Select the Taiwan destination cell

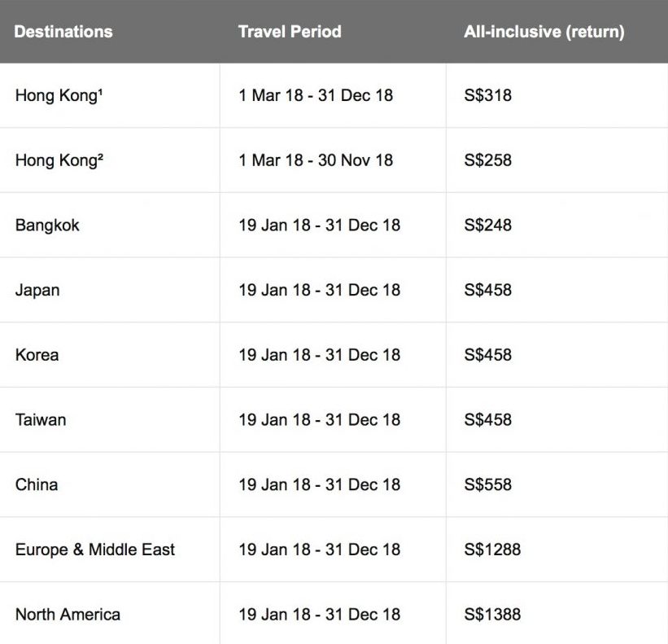pos(41,420)
